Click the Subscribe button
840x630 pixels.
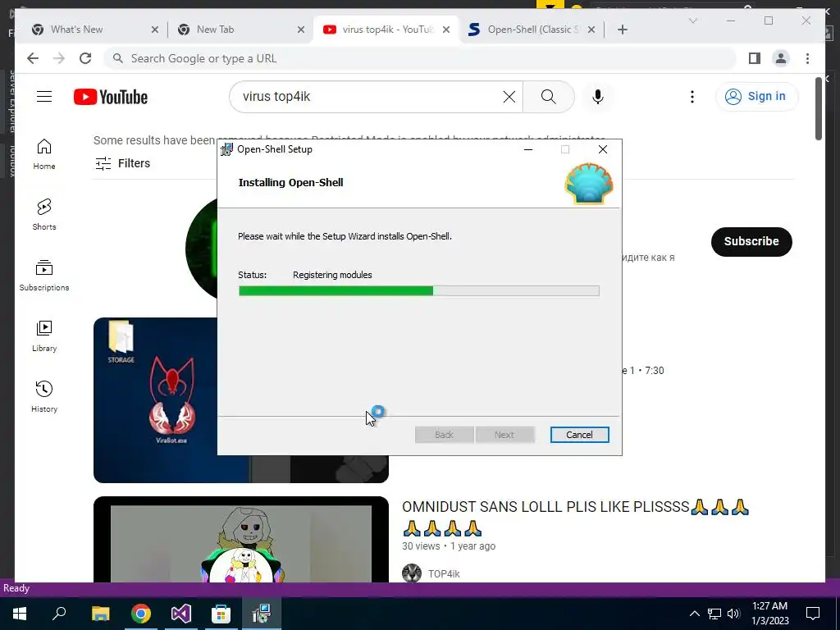[x=751, y=242]
